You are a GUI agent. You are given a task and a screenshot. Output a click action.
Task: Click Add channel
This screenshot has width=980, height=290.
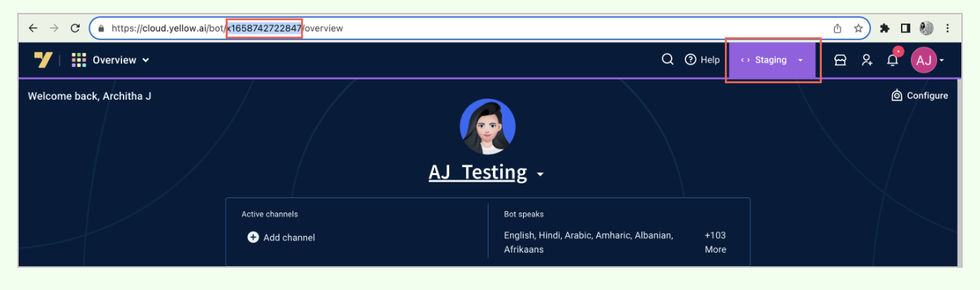pos(281,238)
